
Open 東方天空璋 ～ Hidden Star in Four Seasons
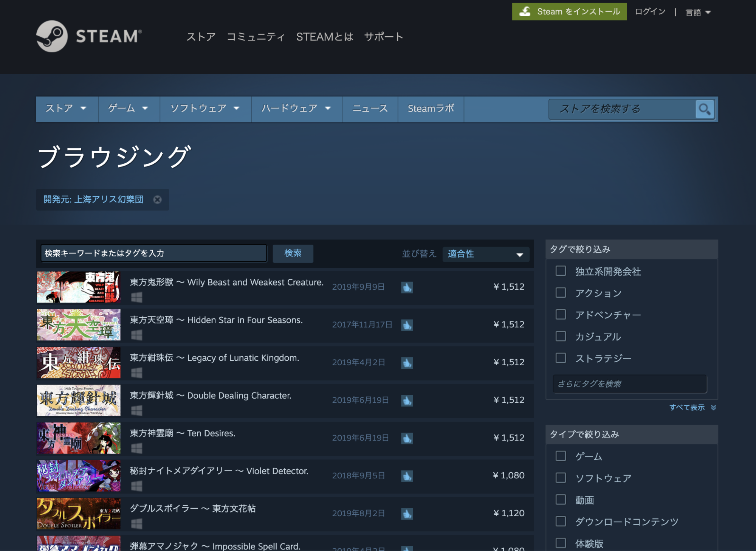click(216, 320)
